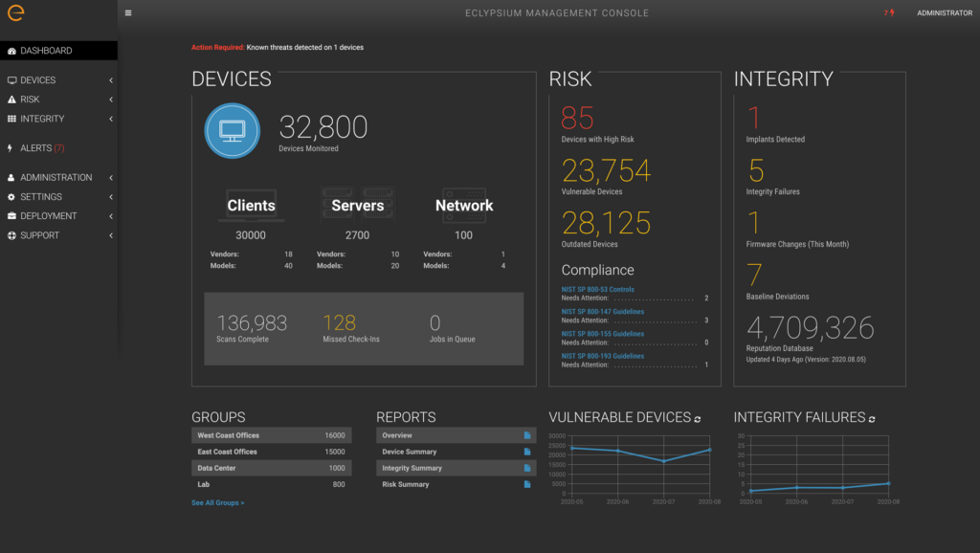Click the 5 Integrity Failures count
Screen dimensions: 980x553
pyautogui.click(x=756, y=170)
